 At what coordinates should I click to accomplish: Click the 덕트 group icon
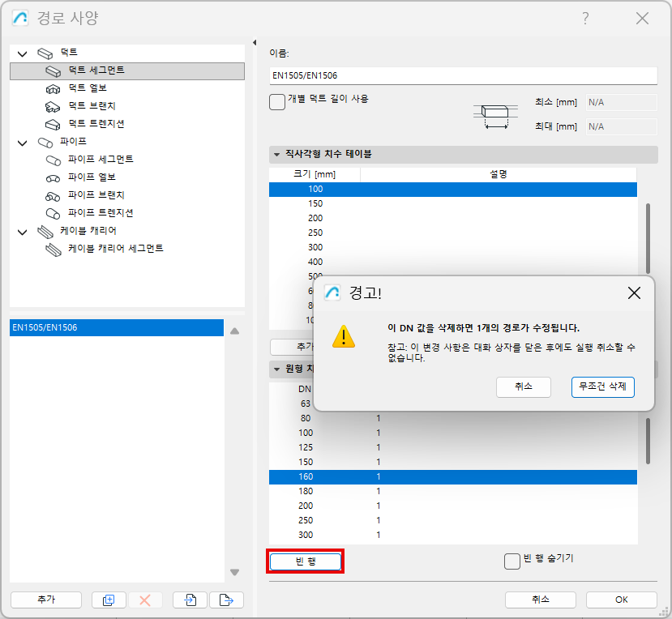click(x=45, y=53)
